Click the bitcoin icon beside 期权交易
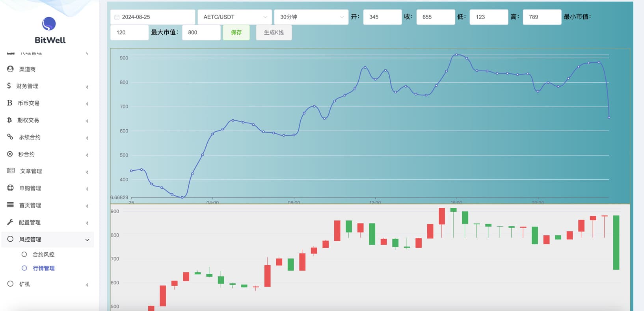 coord(9,120)
